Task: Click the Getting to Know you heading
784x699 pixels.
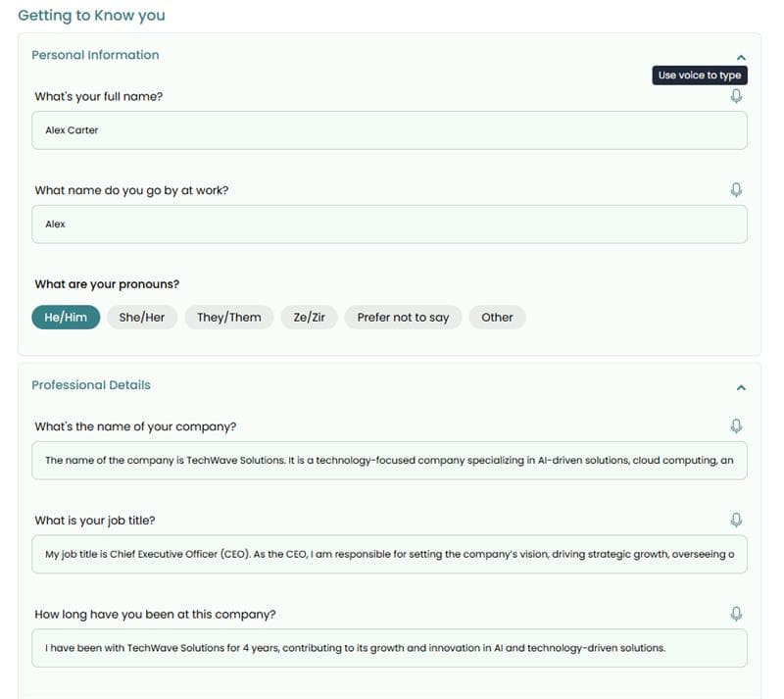Action: 91,15
